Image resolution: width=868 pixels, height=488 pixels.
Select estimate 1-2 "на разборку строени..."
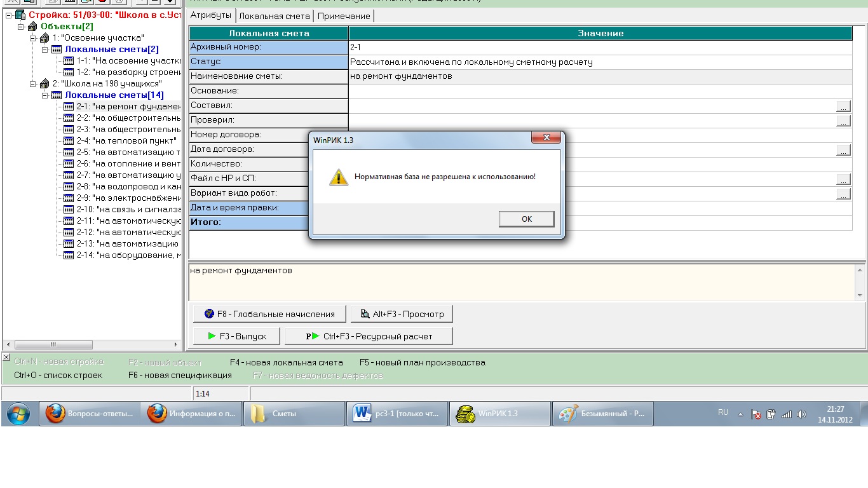tap(129, 72)
